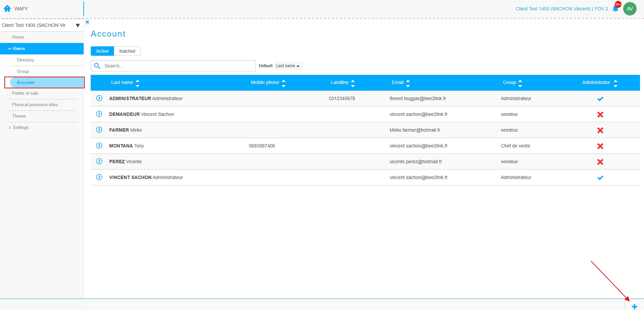Image resolution: width=644 pixels, height=310 pixels.
Task: Collapse the Users menu section
Action: [42, 49]
